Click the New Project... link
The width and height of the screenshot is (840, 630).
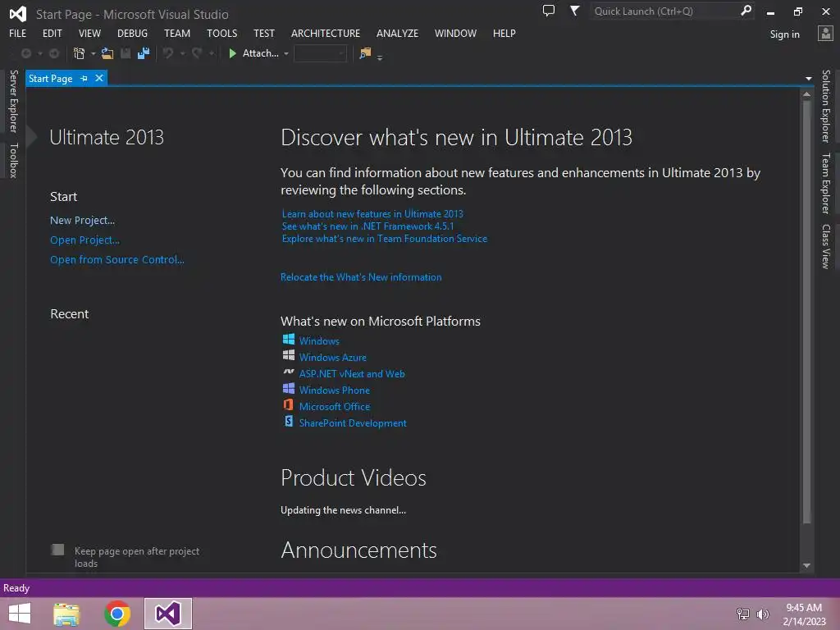pos(83,220)
